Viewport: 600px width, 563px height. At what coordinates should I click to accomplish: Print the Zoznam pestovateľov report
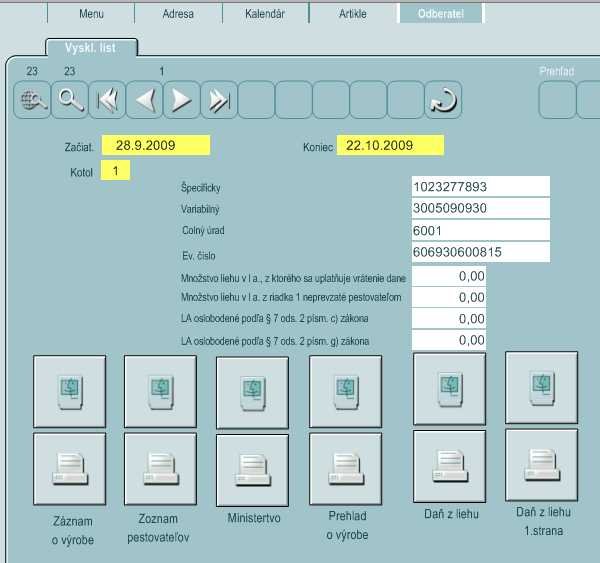160,469
